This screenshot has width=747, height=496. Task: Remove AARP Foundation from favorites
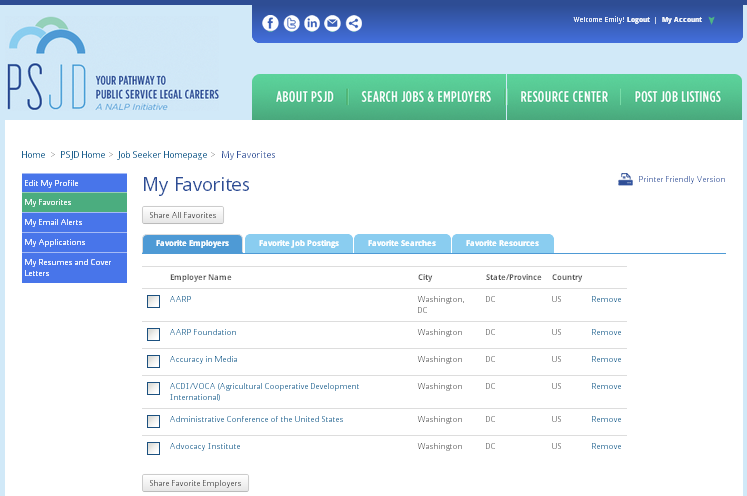pos(606,332)
